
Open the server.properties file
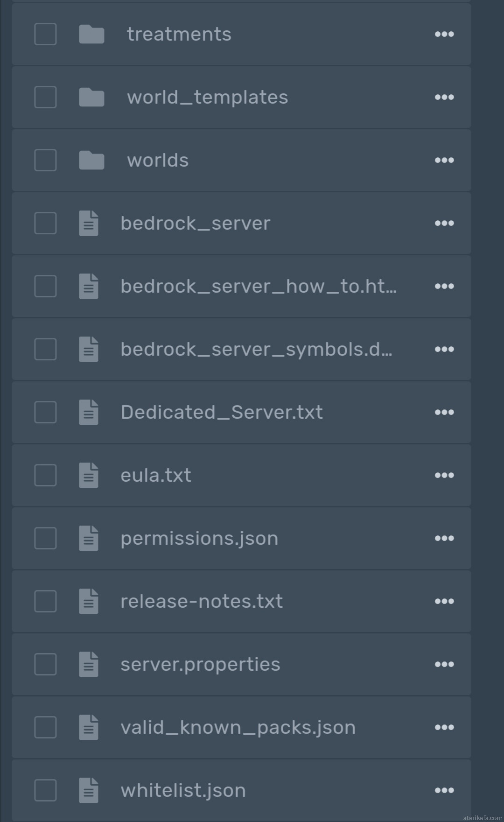click(200, 665)
